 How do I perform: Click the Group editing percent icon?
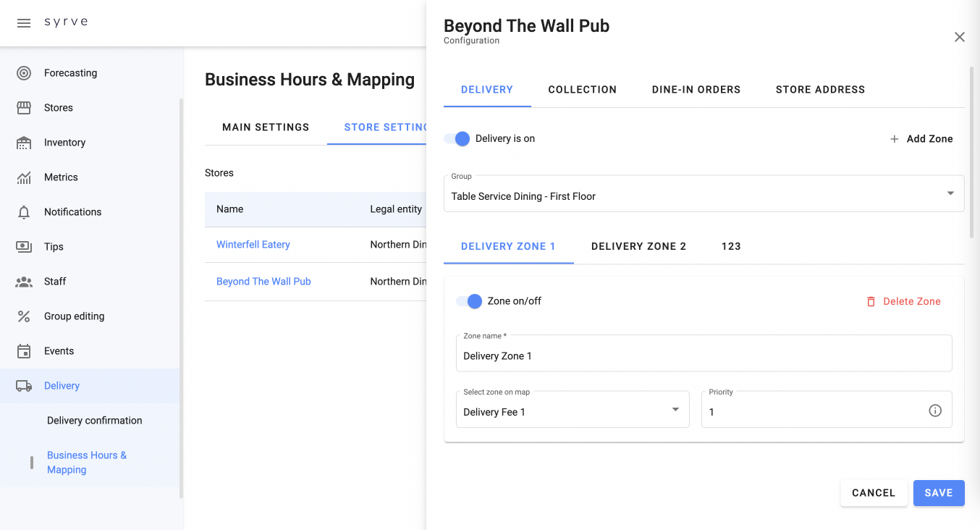click(x=24, y=316)
